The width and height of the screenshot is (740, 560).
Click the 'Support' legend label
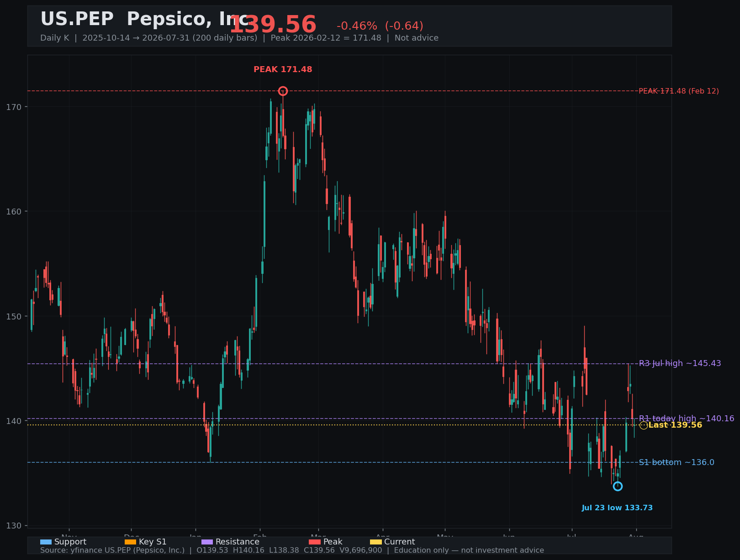pos(70,542)
